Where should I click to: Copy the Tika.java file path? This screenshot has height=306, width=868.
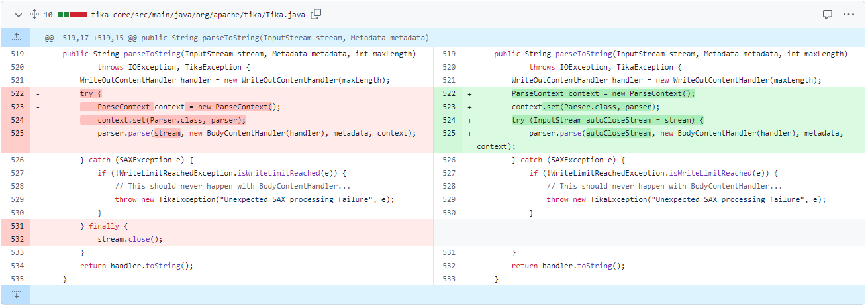[316, 14]
